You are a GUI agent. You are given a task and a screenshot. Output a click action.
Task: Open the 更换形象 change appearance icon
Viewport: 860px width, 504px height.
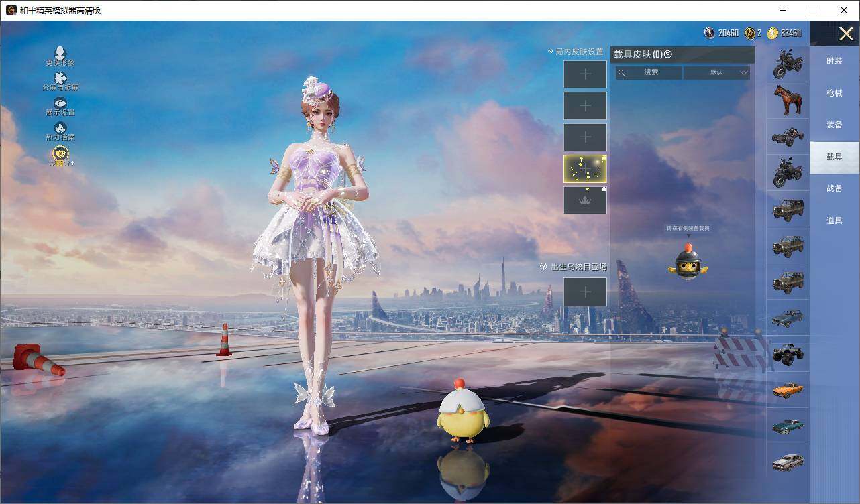(x=60, y=53)
